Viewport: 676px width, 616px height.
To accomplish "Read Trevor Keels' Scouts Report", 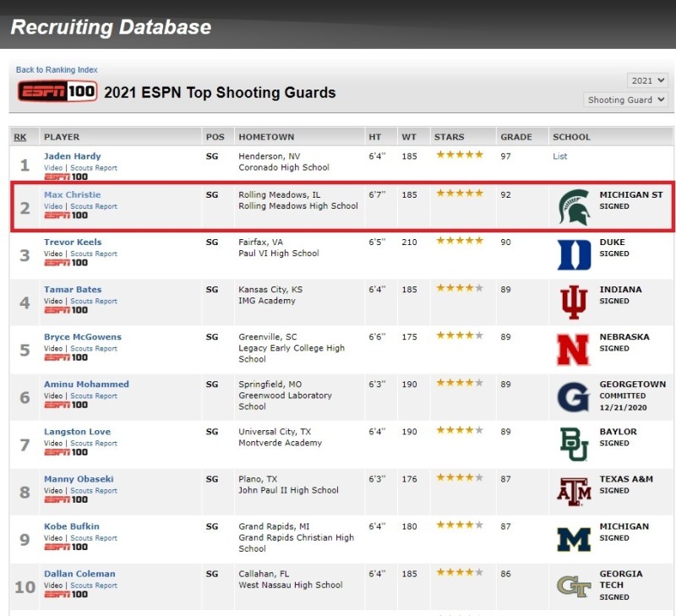I will (94, 253).
